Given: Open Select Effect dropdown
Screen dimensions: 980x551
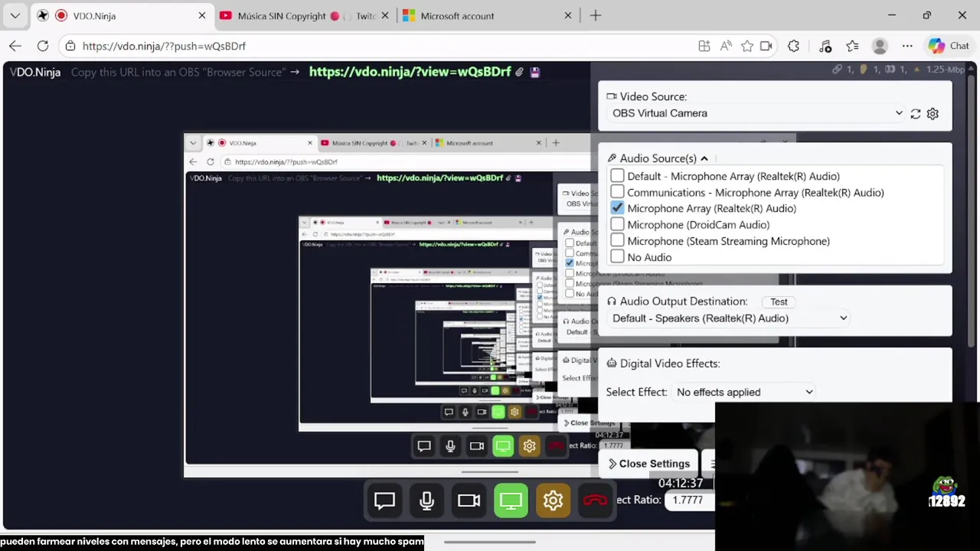Looking at the screenshot, I should coord(744,392).
